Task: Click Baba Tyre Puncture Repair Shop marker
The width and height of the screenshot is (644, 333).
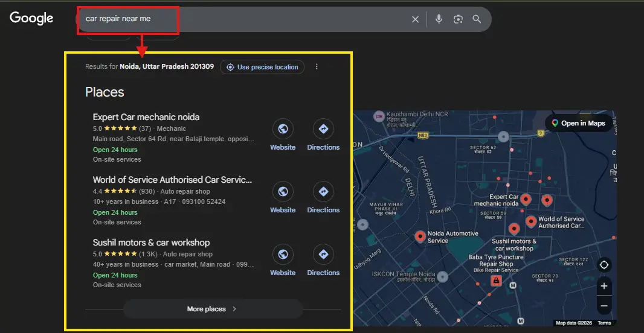Action: pyautogui.click(x=496, y=281)
